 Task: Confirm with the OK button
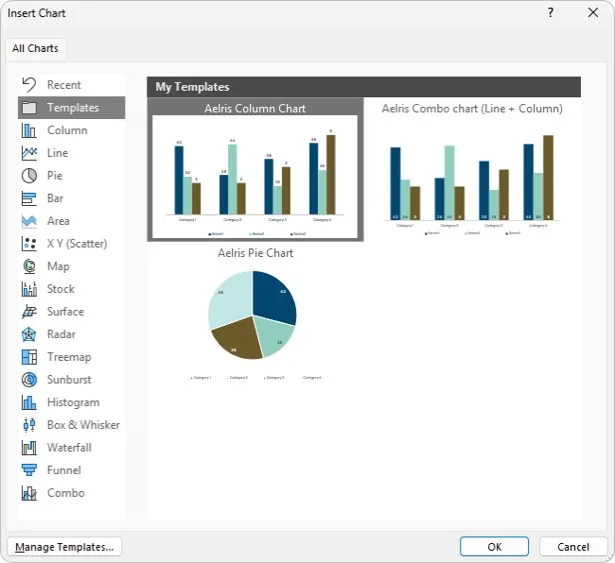494,547
